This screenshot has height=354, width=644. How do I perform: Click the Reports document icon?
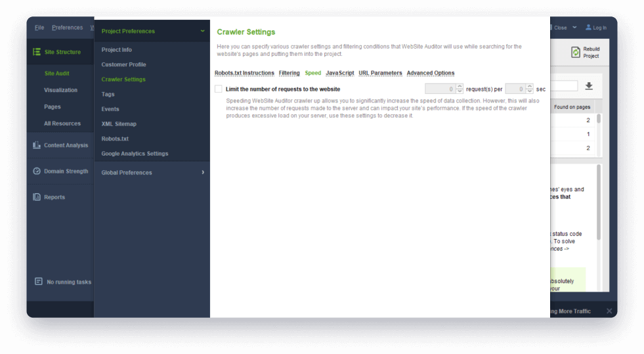[37, 197]
